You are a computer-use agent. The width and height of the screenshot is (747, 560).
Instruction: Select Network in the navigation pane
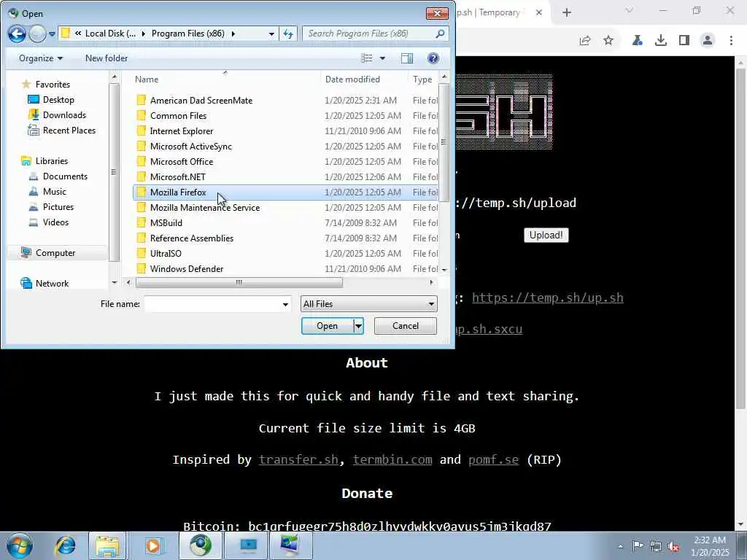pyautogui.click(x=44, y=284)
